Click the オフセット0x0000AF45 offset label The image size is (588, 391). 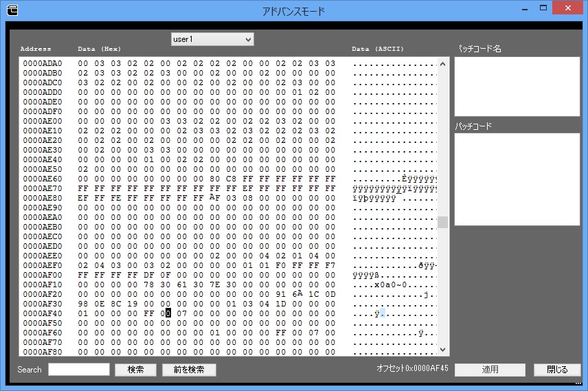point(413,368)
